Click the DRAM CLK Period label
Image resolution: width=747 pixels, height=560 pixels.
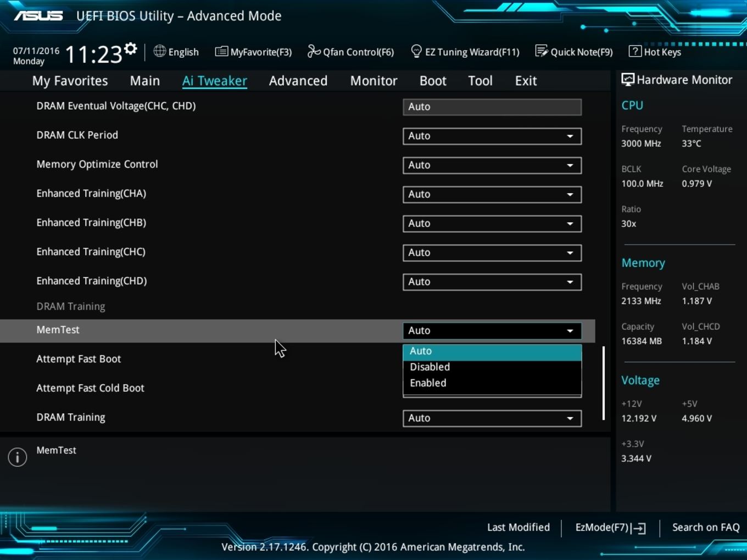(77, 135)
